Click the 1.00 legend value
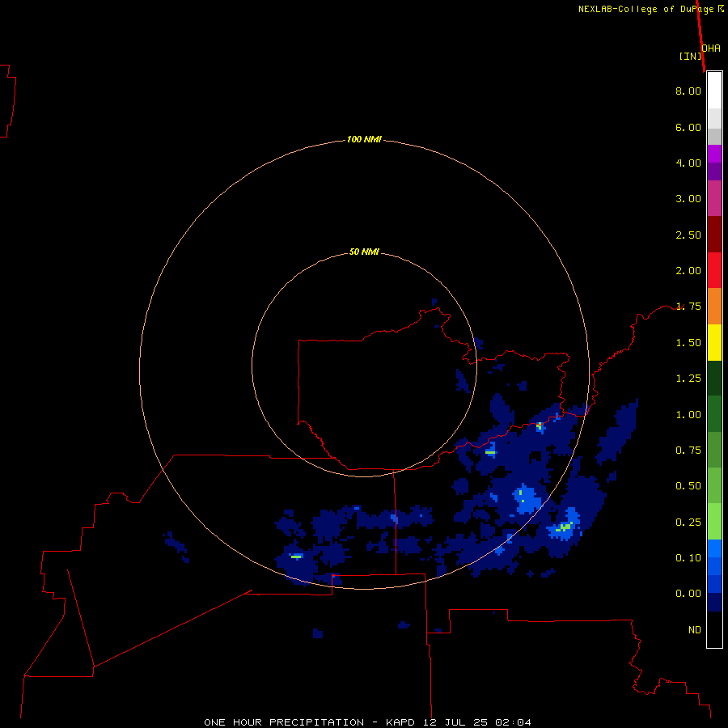Screen dimensions: 728x728 pos(688,415)
